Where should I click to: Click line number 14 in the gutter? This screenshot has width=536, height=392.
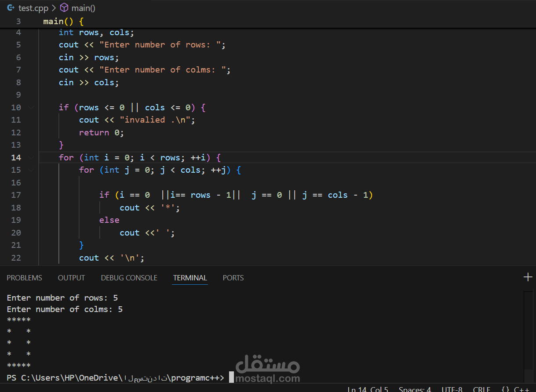coord(16,157)
